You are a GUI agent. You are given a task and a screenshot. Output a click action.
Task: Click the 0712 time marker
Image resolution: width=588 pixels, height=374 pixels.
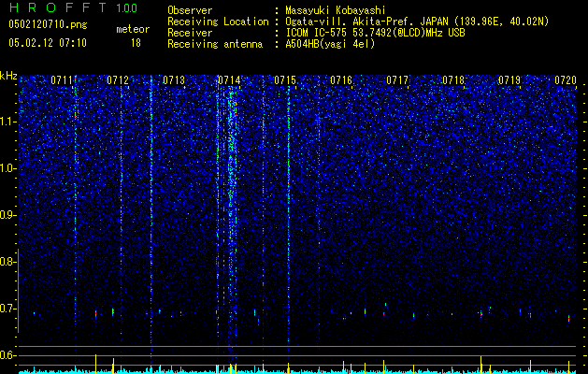[118, 80]
